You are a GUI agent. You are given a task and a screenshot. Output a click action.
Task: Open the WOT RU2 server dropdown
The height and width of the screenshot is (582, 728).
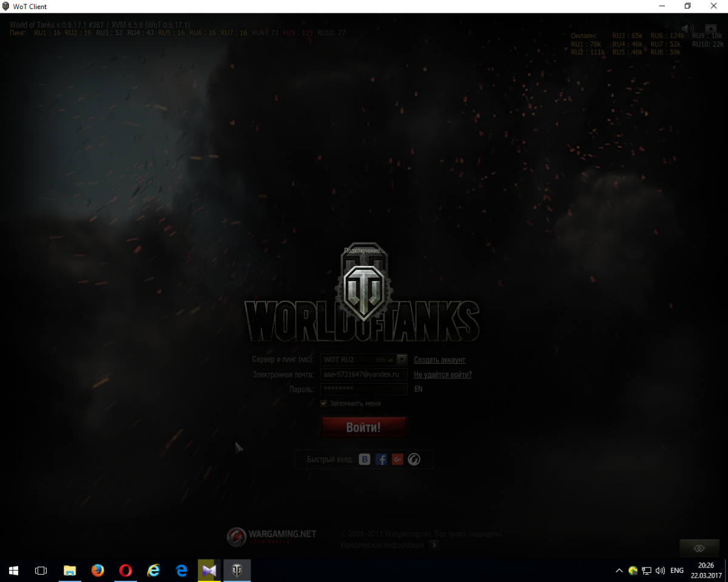point(402,360)
